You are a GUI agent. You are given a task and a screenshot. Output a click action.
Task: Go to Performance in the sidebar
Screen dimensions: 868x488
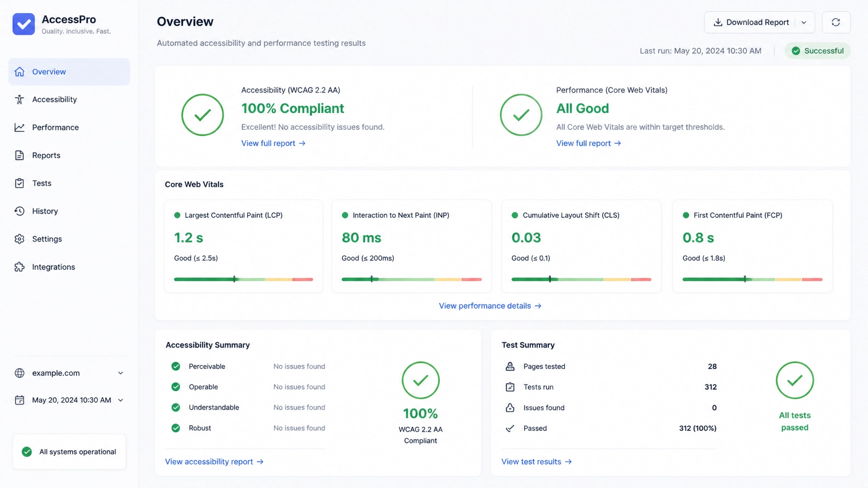click(69, 127)
